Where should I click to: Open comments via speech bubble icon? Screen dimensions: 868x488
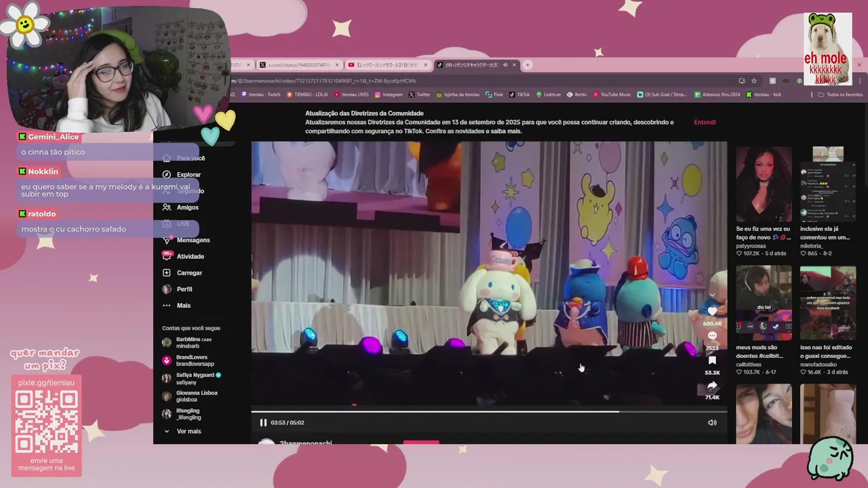712,336
